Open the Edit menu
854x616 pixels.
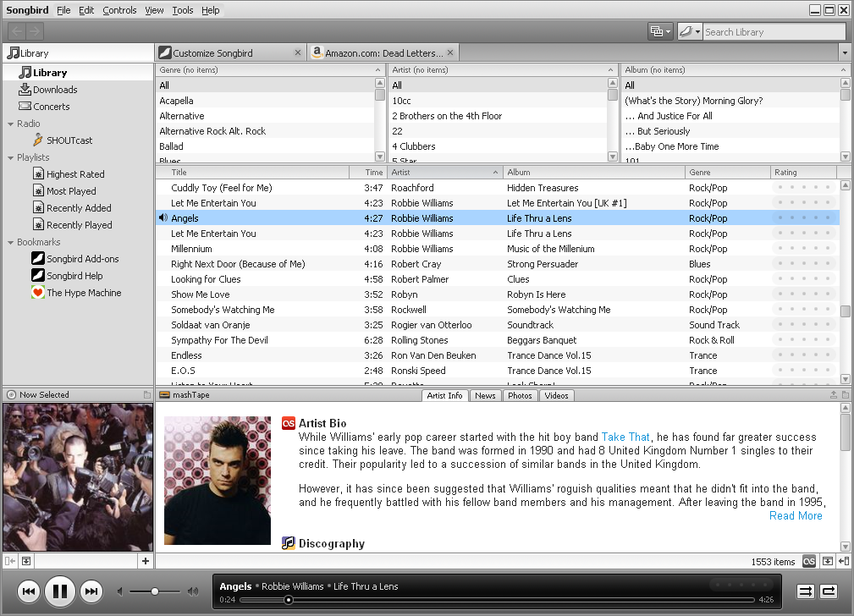[x=86, y=10]
